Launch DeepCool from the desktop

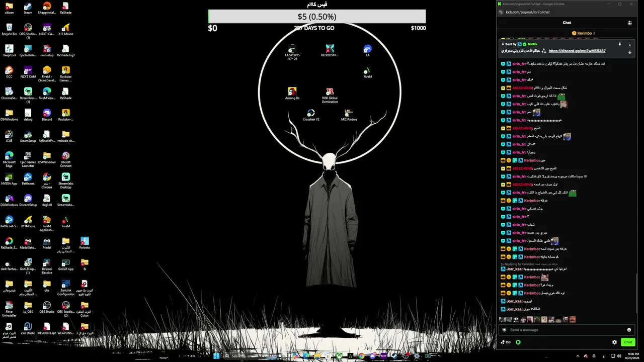pos(9,51)
